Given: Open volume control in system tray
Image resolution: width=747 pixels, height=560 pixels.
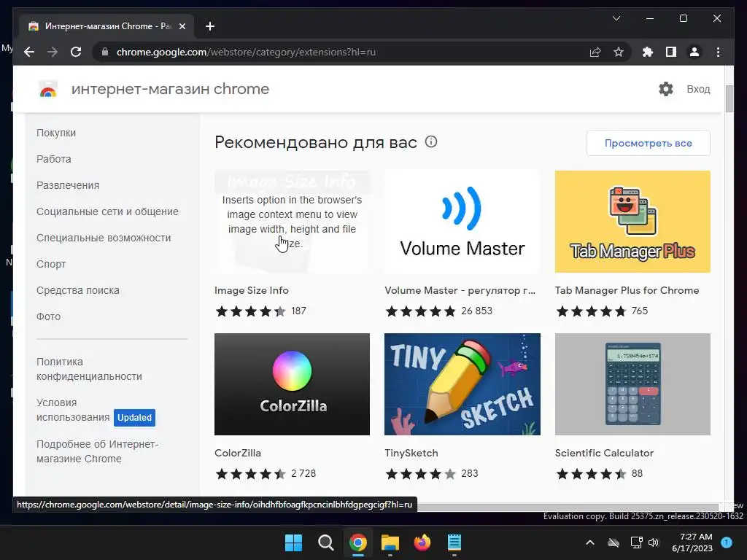Looking at the screenshot, I should pyautogui.click(x=654, y=542).
